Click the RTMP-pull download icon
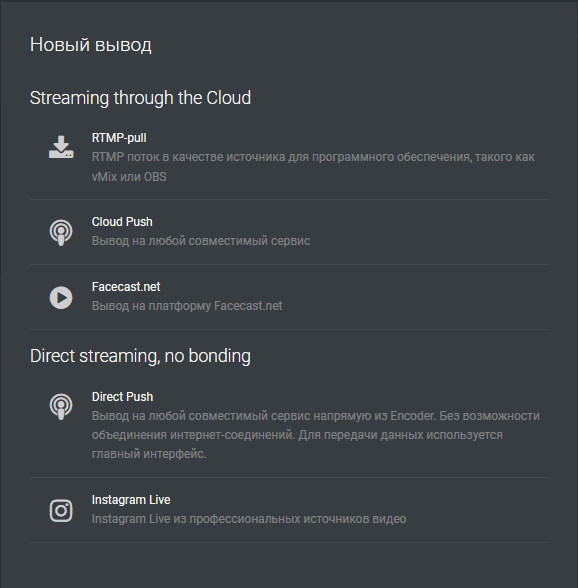Viewport: 578px width, 588px height. 61,147
